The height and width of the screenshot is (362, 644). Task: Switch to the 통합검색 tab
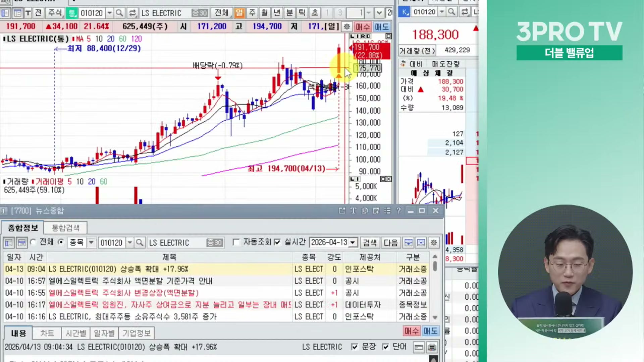(65, 228)
